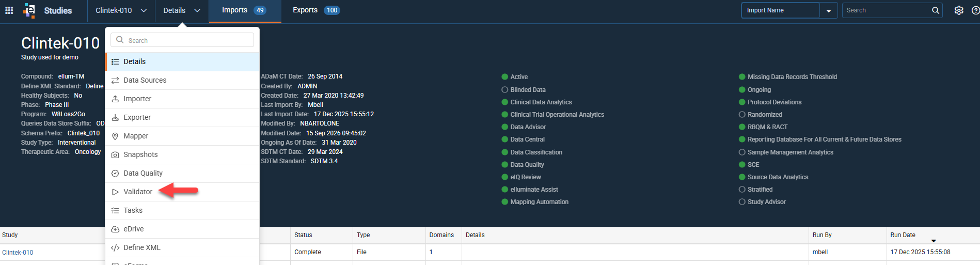Click the Mapper pin icon

(x=115, y=136)
